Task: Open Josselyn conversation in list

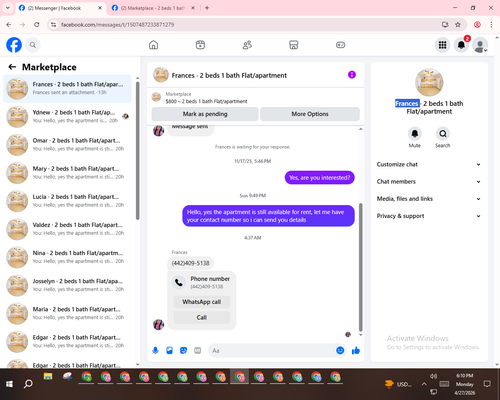Action: (x=67, y=285)
